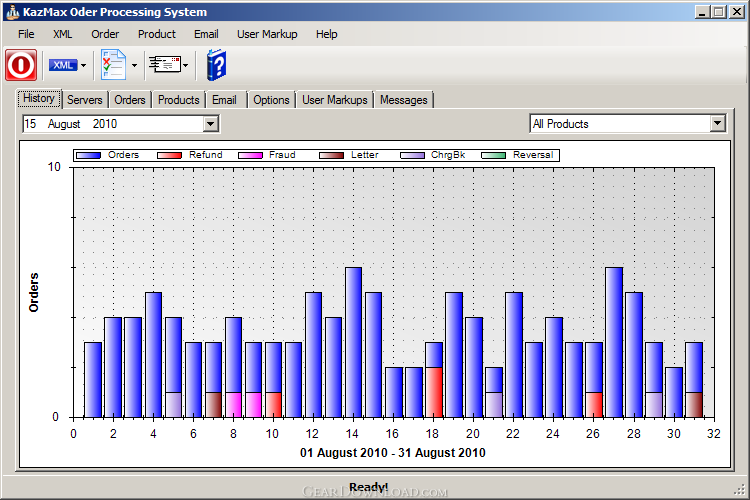The width and height of the screenshot is (750, 500).
Task: Open the XML icon dropdown arrow
Action: 83,65
